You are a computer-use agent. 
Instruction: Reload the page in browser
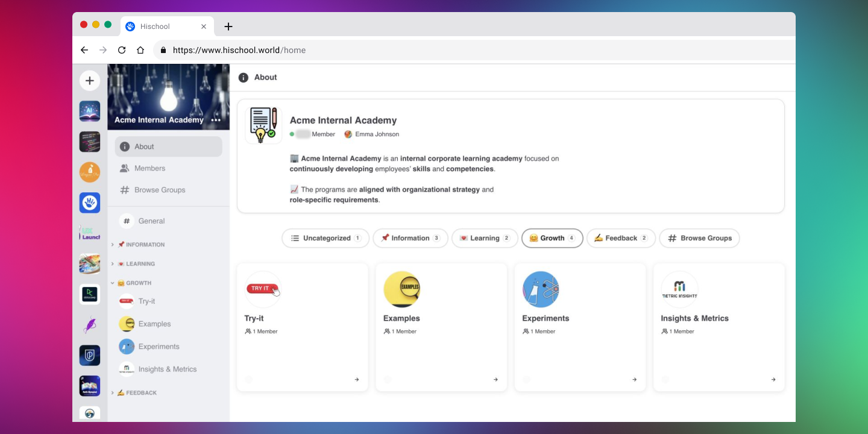(122, 50)
